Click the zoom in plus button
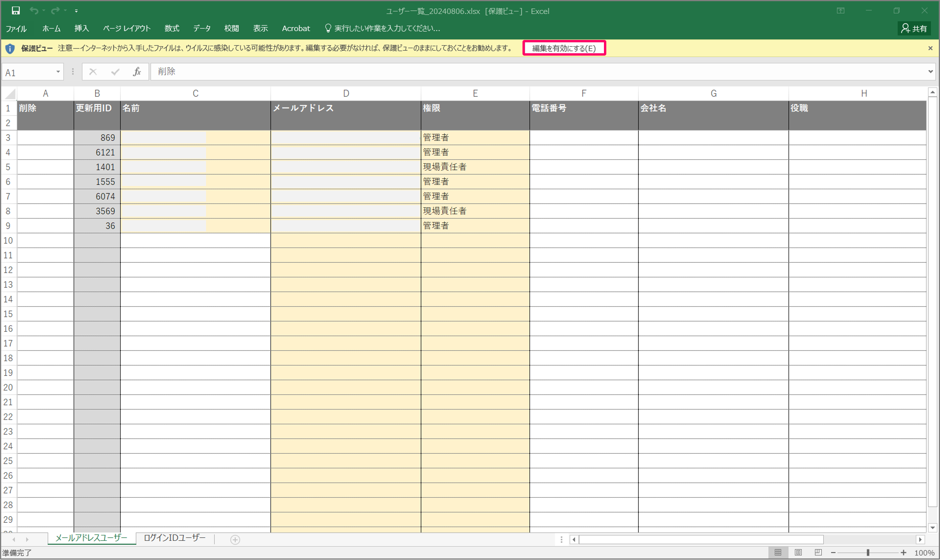This screenshot has height=560, width=940. click(903, 552)
